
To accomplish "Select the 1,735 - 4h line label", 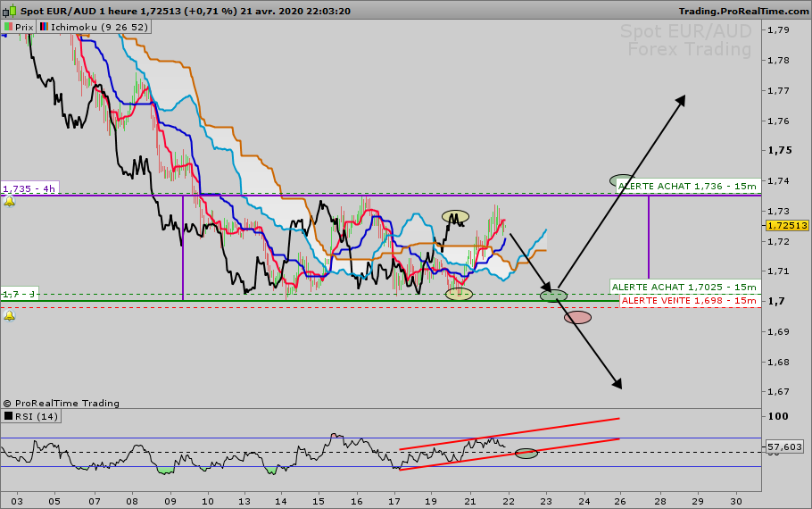I will (29, 189).
